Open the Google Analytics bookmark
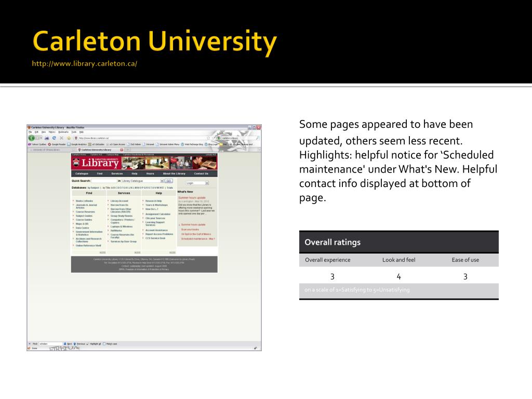Image resolution: width=532 pixels, height=399 pixels. [77, 144]
